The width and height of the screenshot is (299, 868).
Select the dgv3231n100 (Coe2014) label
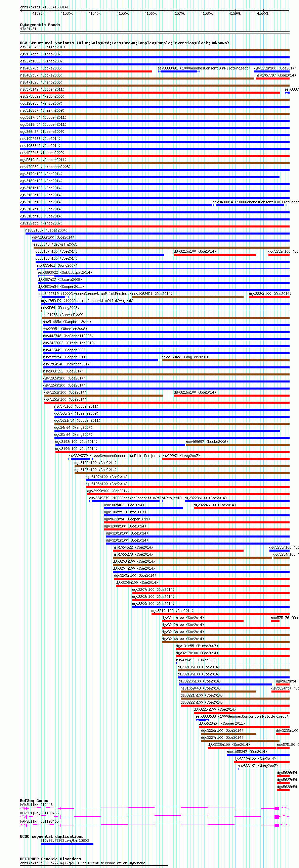[x=275, y=68]
